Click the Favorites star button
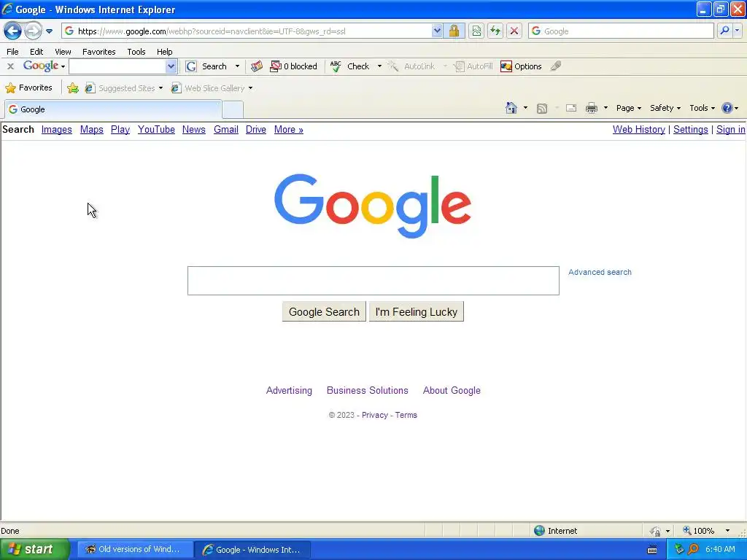The width and height of the screenshot is (747, 560). [28, 87]
